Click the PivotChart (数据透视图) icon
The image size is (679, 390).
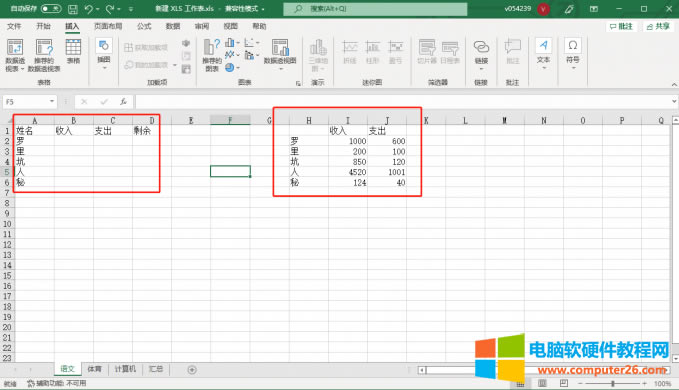click(x=280, y=48)
